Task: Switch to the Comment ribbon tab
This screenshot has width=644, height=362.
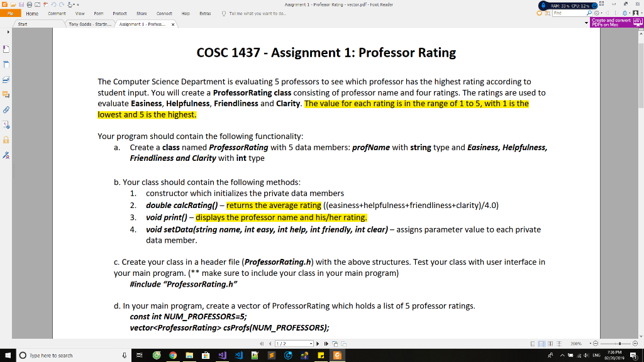Action: (56, 13)
